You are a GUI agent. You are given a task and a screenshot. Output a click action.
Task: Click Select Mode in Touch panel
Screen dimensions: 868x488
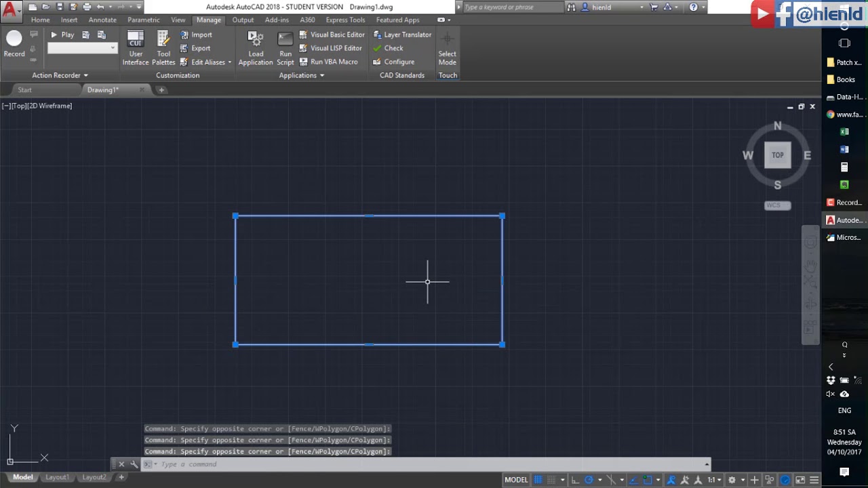(x=448, y=48)
